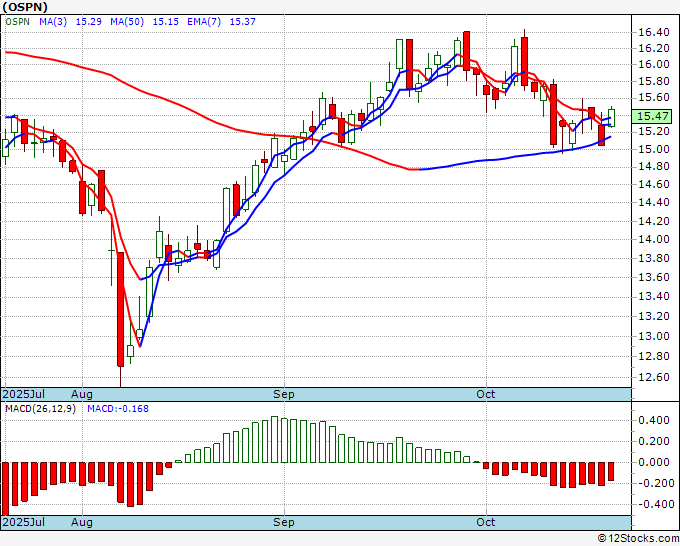Screen dimensions: 680x546
Task: Click the 16.40 price axis label
Action: click(x=654, y=32)
